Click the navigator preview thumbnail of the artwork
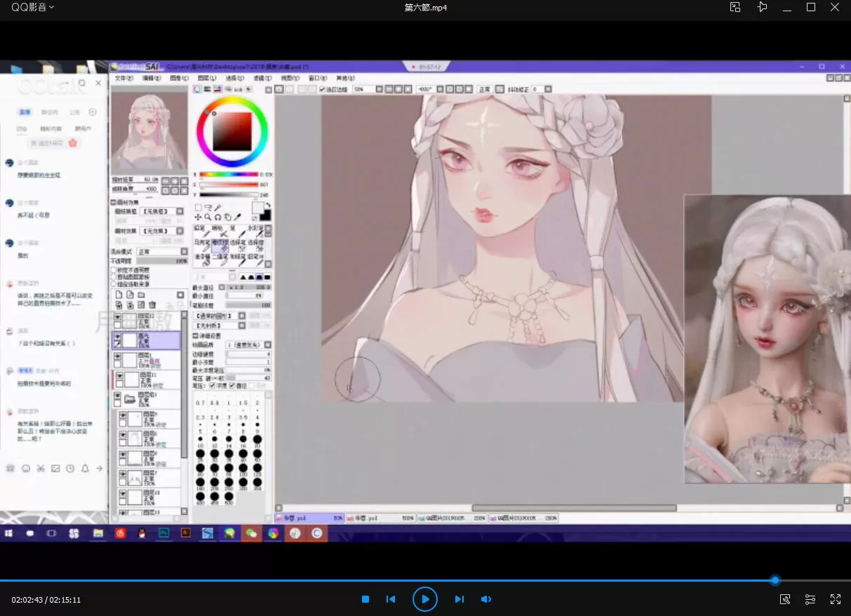Viewport: 851px width, 616px height. click(x=149, y=130)
